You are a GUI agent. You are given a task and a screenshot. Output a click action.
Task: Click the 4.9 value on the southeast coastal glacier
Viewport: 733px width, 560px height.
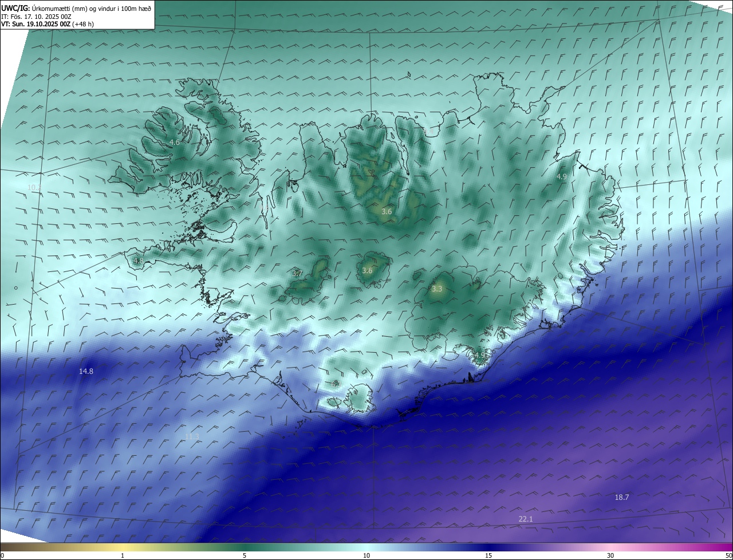click(x=479, y=355)
